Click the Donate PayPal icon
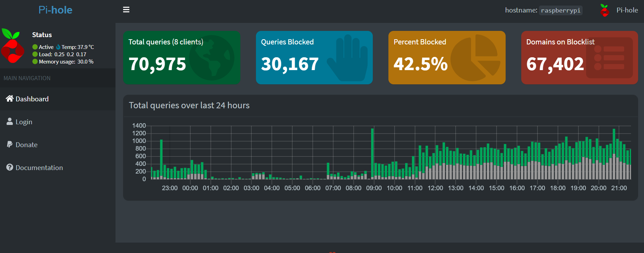This screenshot has height=253, width=644. (10, 144)
